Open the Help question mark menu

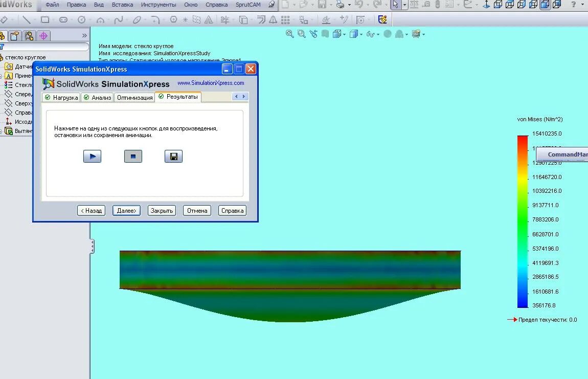pyautogui.click(x=573, y=5)
